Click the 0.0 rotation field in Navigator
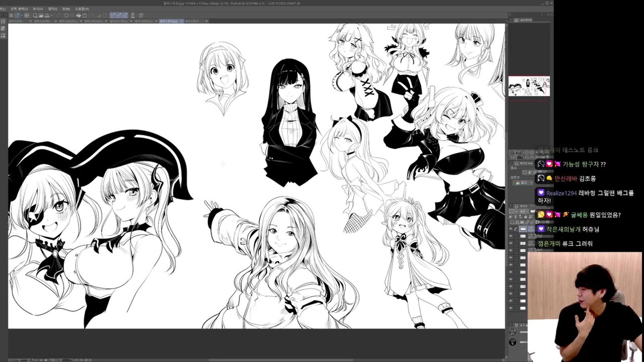The image size is (644, 362). [513, 157]
